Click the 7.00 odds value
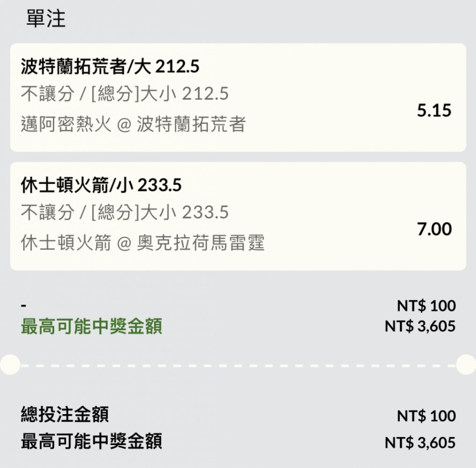This screenshot has width=476, height=468. [434, 229]
